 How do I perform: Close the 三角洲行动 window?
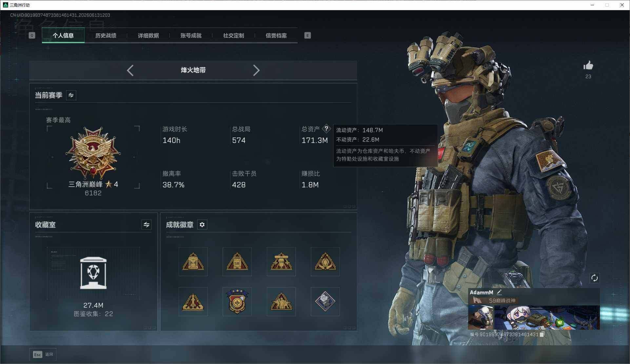point(622,5)
